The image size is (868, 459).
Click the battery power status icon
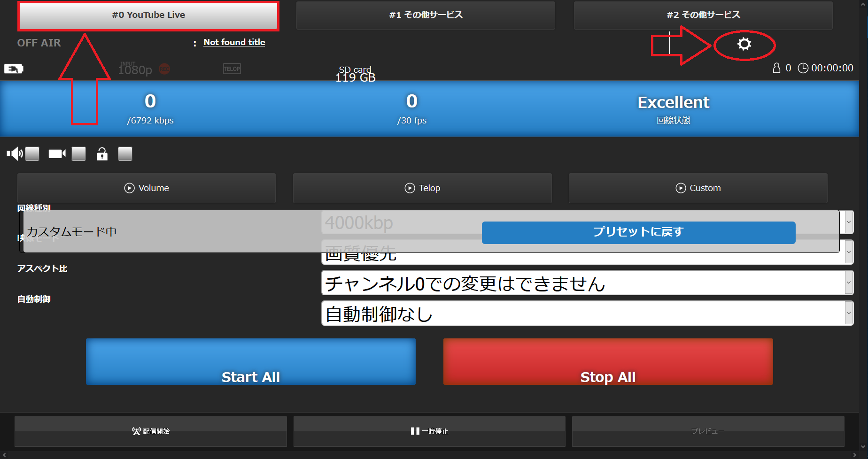coord(14,69)
